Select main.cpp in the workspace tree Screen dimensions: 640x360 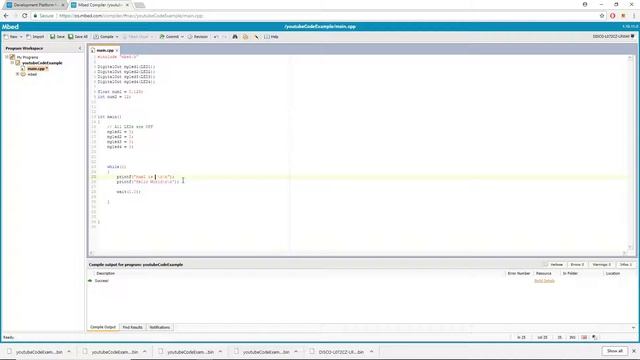coord(37,69)
